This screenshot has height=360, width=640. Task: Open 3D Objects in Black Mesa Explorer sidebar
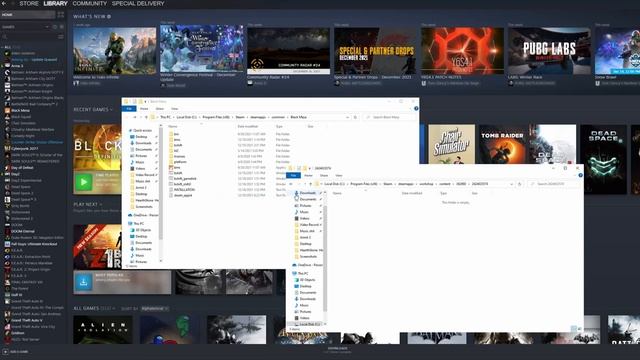141,230
